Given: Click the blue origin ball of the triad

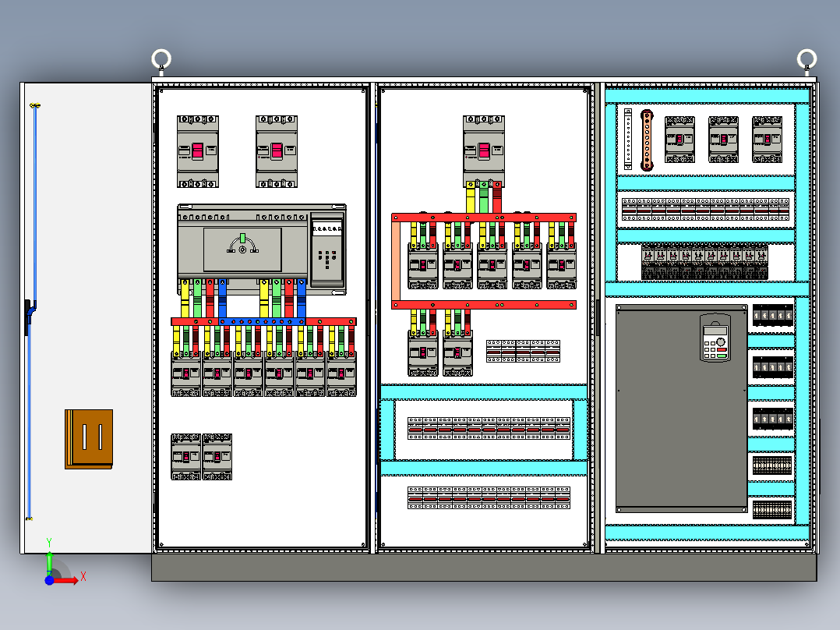Looking at the screenshot, I should click(49, 580).
